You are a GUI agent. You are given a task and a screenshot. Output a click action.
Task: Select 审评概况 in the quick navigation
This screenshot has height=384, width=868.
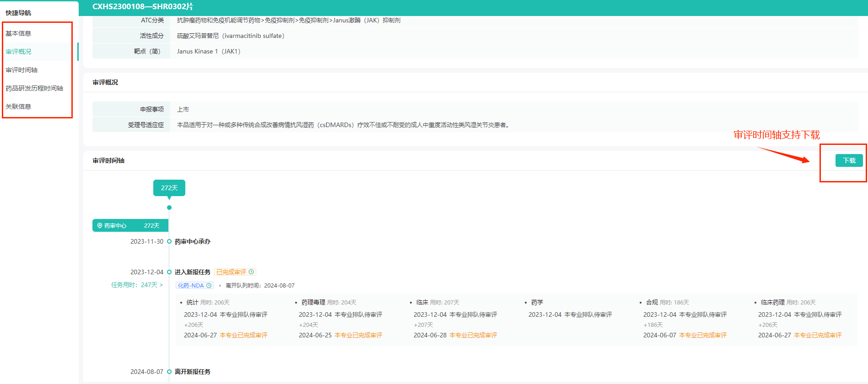[18, 52]
